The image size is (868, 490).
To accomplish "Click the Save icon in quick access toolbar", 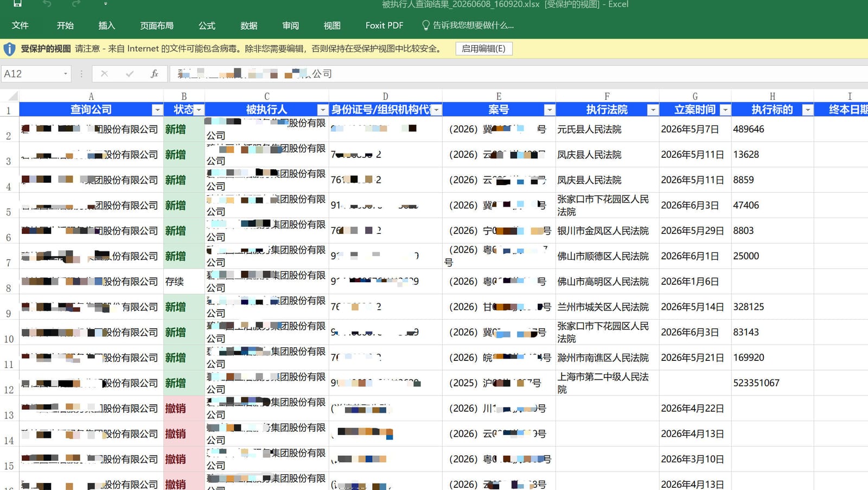I will coord(17,3).
